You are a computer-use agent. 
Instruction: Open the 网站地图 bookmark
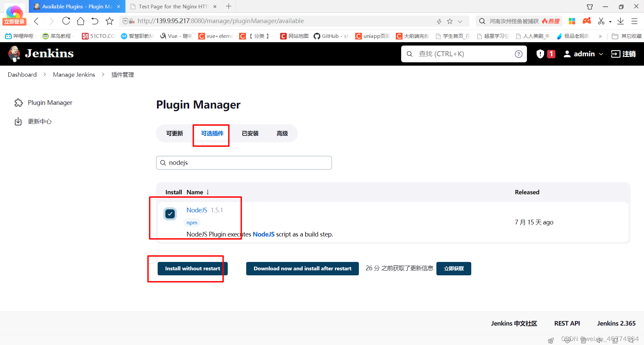[x=294, y=36]
